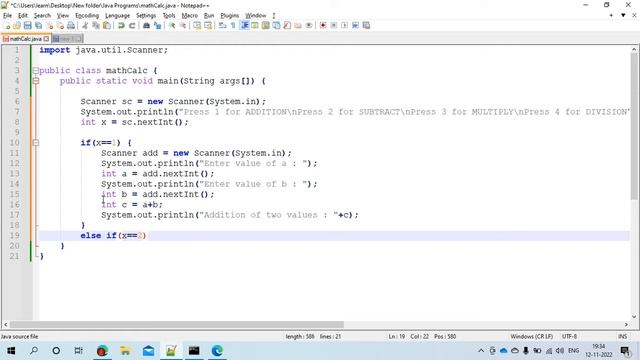
Task: Click 'length : 586 lines : 21' status text
Action: click(x=313, y=336)
